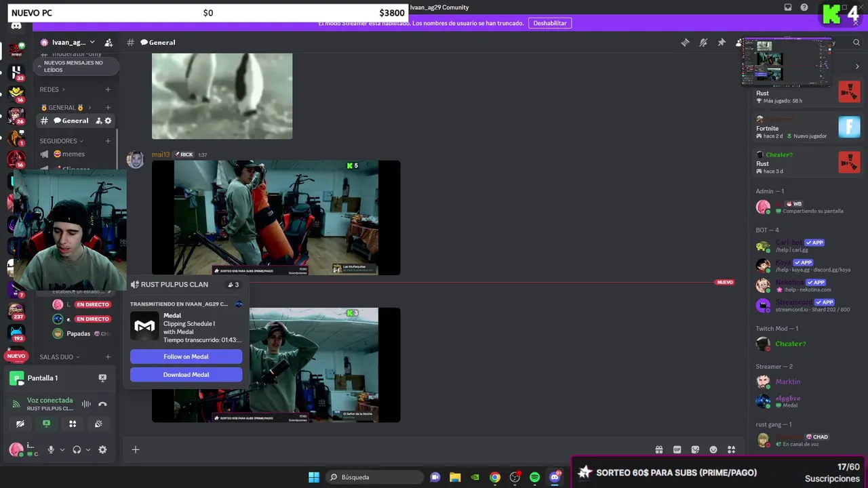Image resolution: width=868 pixels, height=488 pixels.
Task: Click the Windows Start button
Action: pyautogui.click(x=314, y=477)
